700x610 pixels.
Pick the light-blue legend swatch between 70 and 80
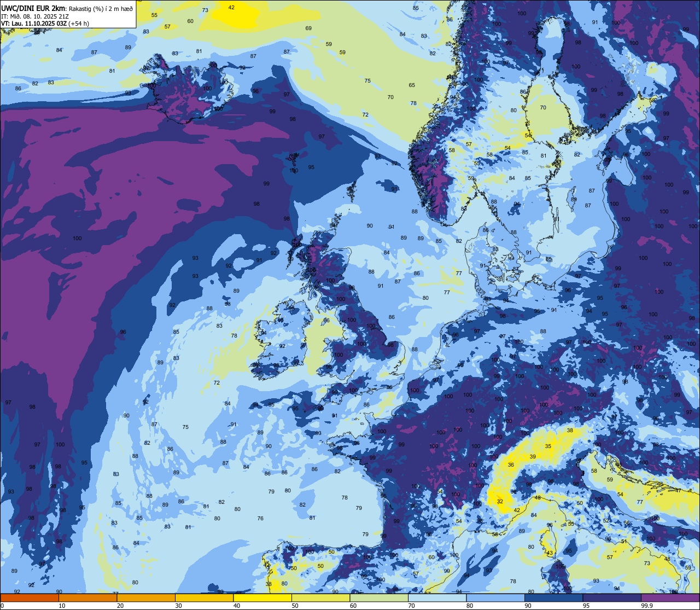click(437, 597)
